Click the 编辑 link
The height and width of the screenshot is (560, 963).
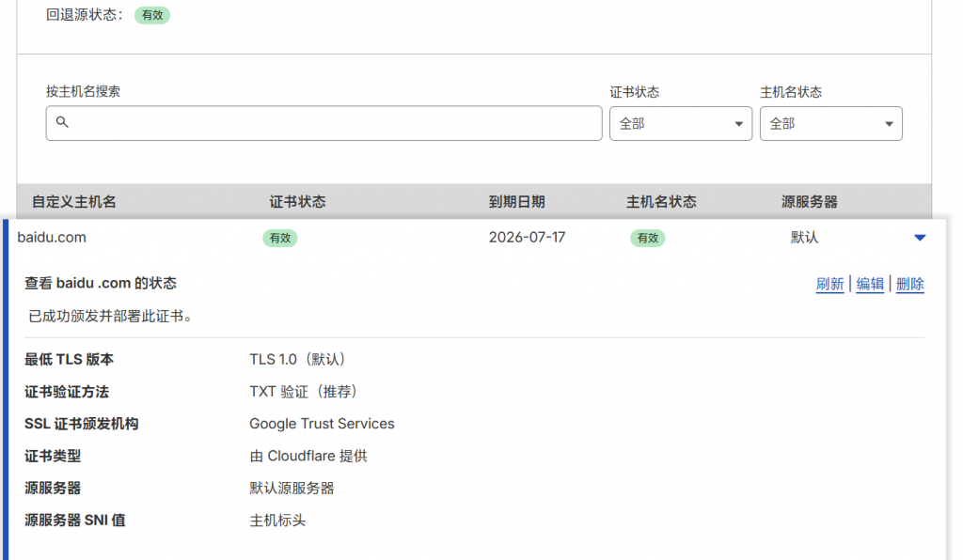pyautogui.click(x=870, y=285)
